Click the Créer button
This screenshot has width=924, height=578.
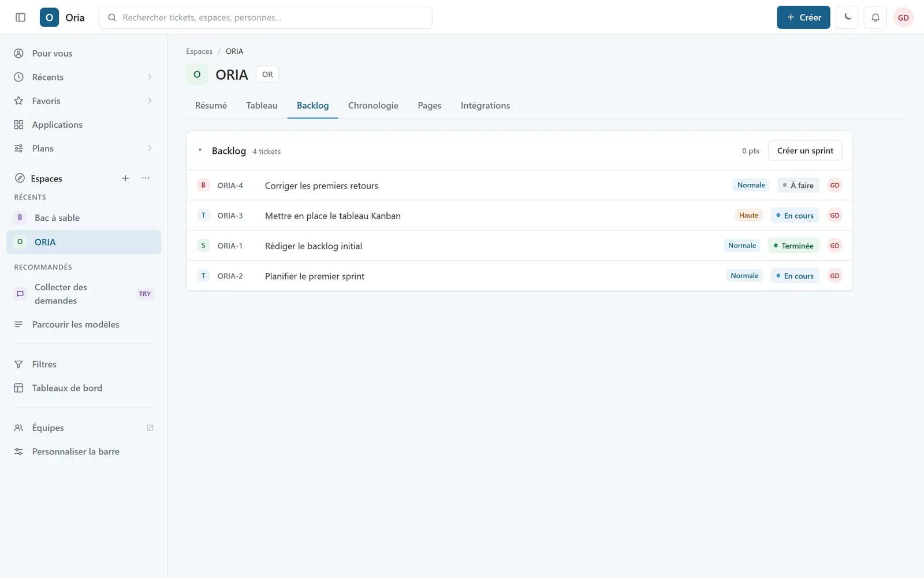(x=803, y=17)
